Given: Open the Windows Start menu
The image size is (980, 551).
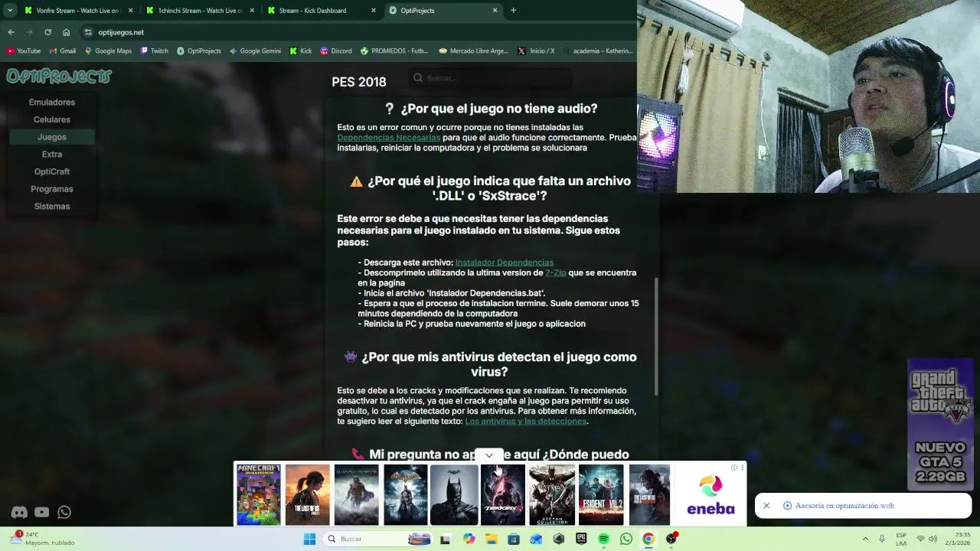Looking at the screenshot, I should (309, 539).
